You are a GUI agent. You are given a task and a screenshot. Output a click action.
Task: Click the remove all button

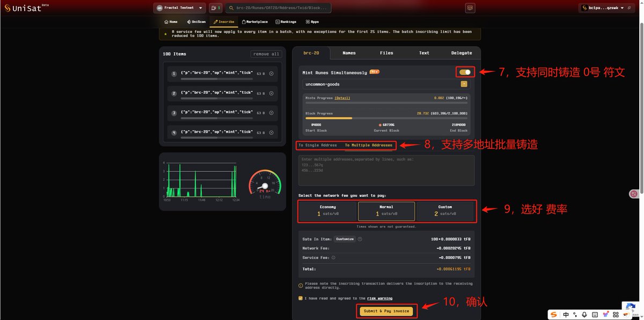point(266,54)
